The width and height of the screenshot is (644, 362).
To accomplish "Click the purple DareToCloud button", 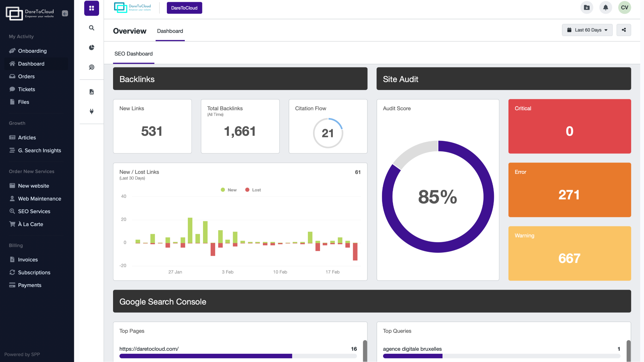I will pyautogui.click(x=184, y=8).
